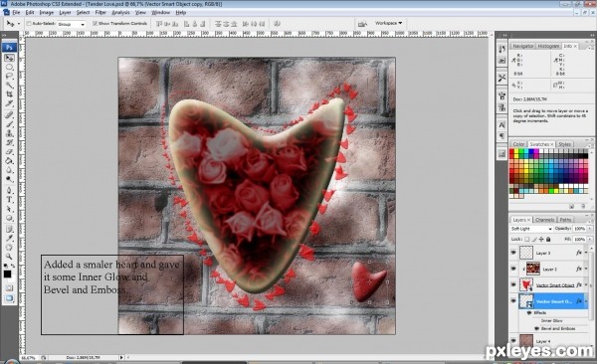Image resolution: width=597 pixels, height=364 pixels.
Task: Select the Blur tool
Action: pyautogui.click(x=9, y=170)
